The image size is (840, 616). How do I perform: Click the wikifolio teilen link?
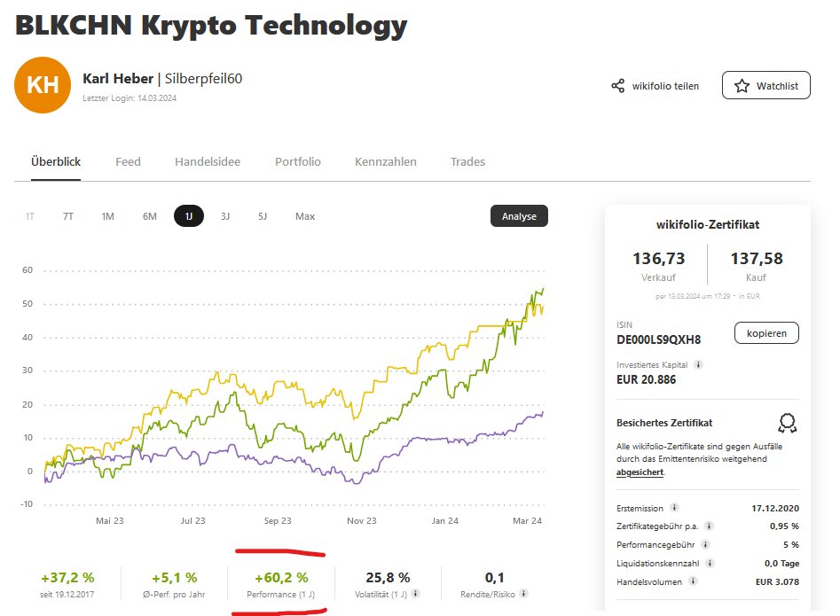665,86
